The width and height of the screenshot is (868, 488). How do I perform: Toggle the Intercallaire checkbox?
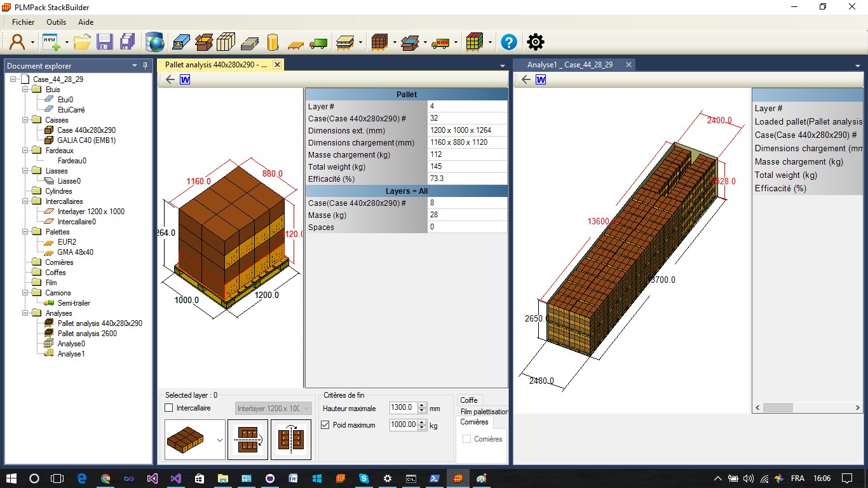click(168, 408)
